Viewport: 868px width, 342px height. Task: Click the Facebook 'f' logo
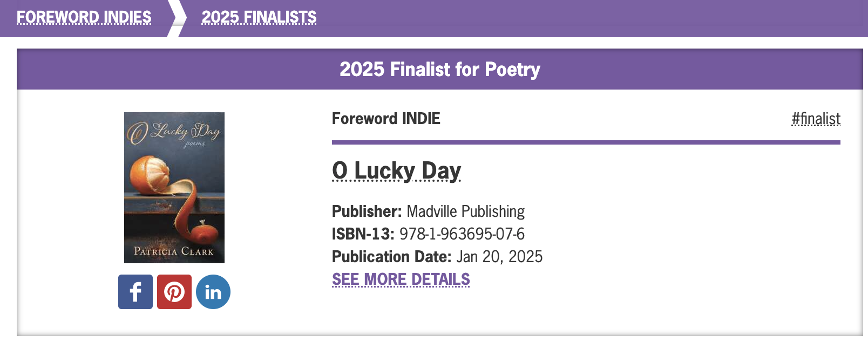pyautogui.click(x=135, y=291)
